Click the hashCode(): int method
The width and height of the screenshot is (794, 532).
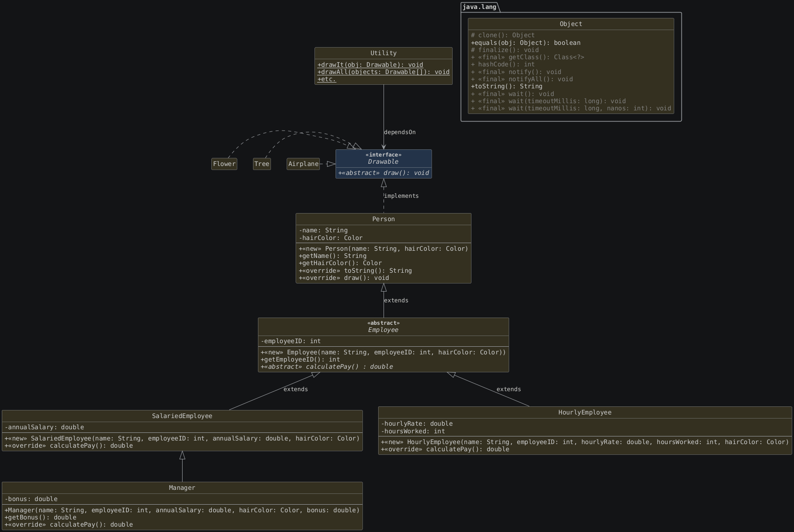coord(503,64)
